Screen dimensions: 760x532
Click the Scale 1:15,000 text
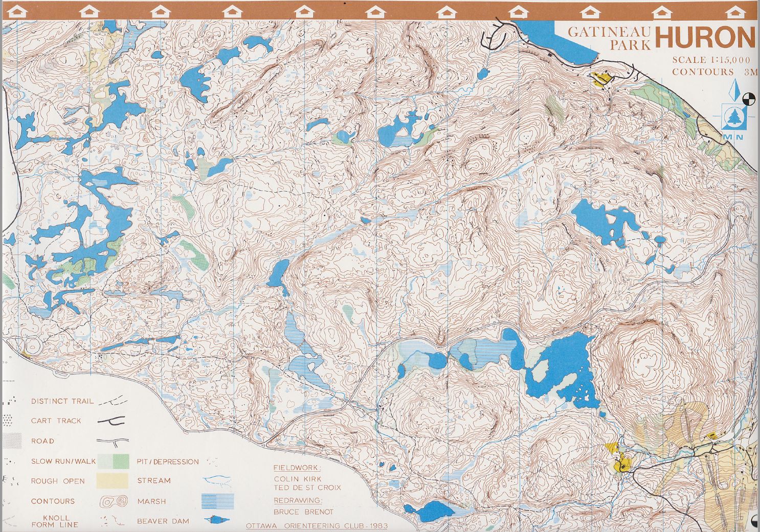tap(711, 60)
